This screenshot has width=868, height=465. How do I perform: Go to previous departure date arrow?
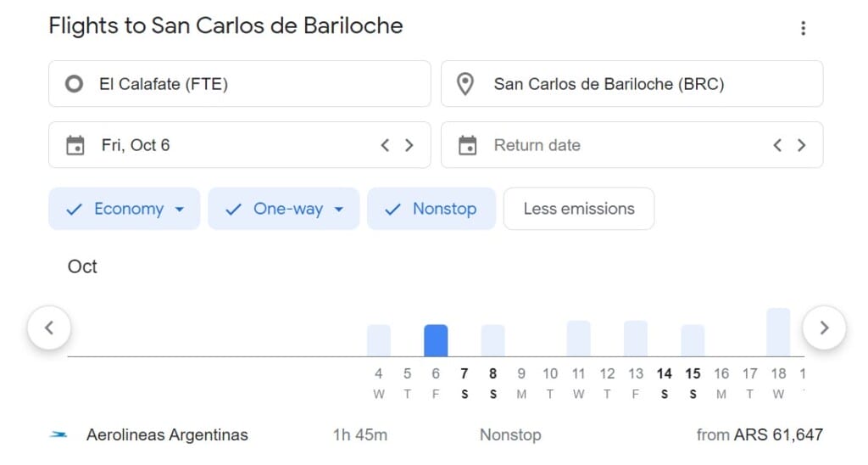[386, 145]
